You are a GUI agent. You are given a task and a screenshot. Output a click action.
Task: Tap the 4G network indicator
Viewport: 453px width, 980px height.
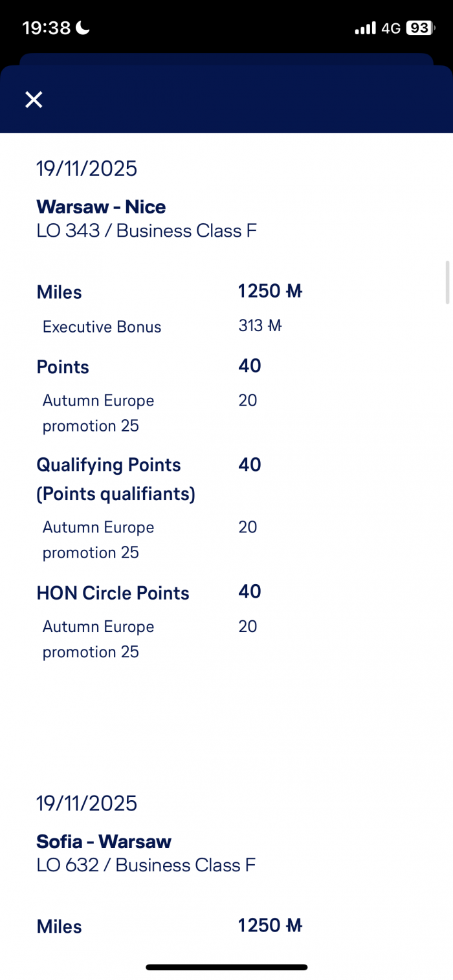tap(391, 28)
